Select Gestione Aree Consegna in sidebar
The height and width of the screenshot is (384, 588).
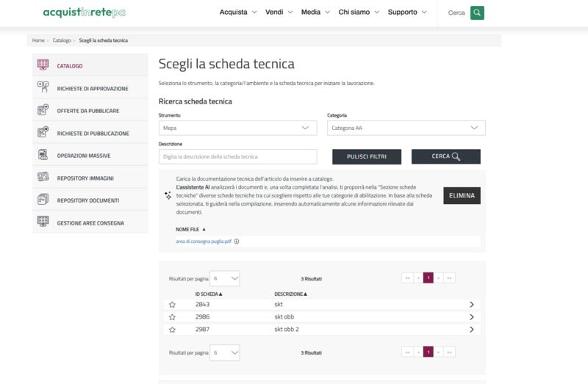[x=90, y=223]
